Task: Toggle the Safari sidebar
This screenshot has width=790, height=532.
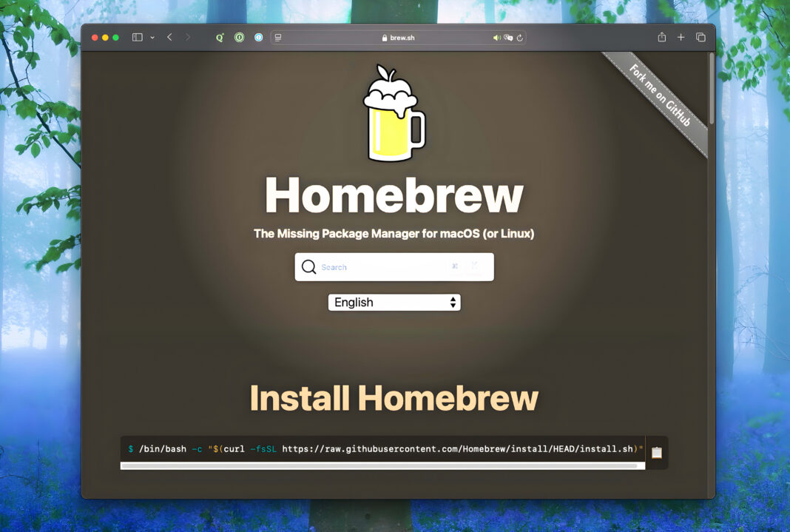Action: click(137, 37)
